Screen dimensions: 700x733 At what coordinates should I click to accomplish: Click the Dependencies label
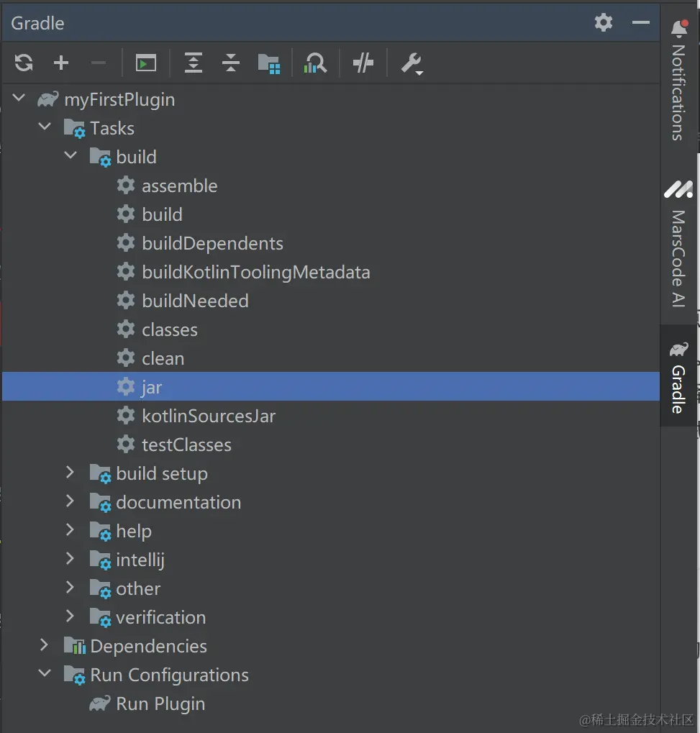click(149, 647)
